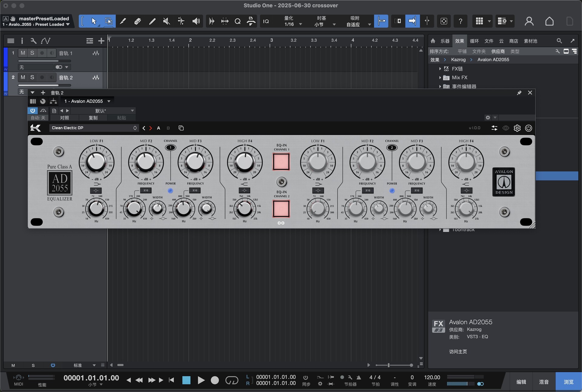Sort browser by 供应商

[x=498, y=52]
